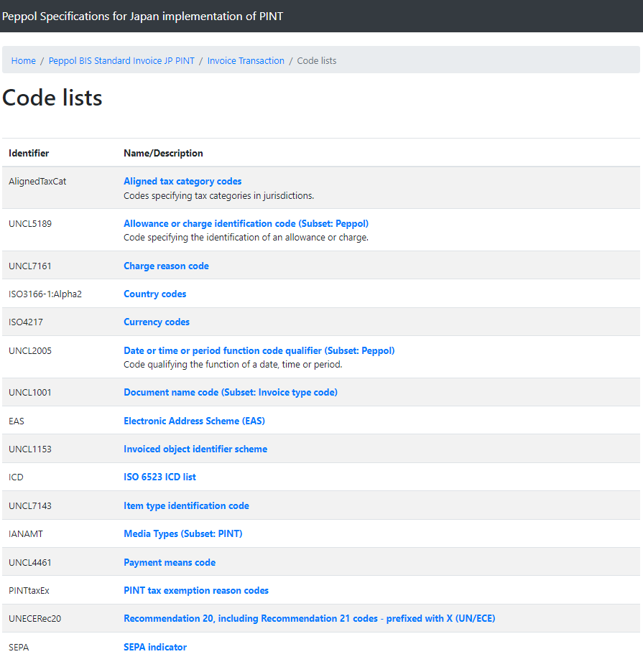Open Invoiced object identifier scheme link
643x672 pixels.
coord(195,449)
